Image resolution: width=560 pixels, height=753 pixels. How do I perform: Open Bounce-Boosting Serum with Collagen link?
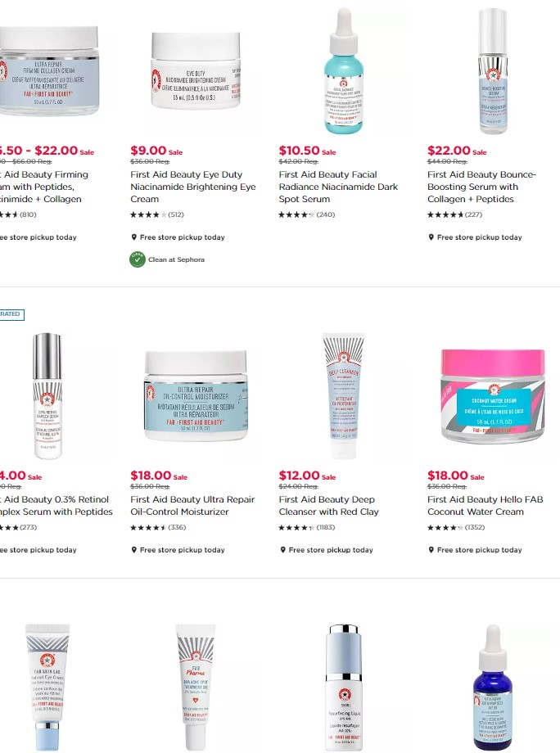click(x=481, y=187)
